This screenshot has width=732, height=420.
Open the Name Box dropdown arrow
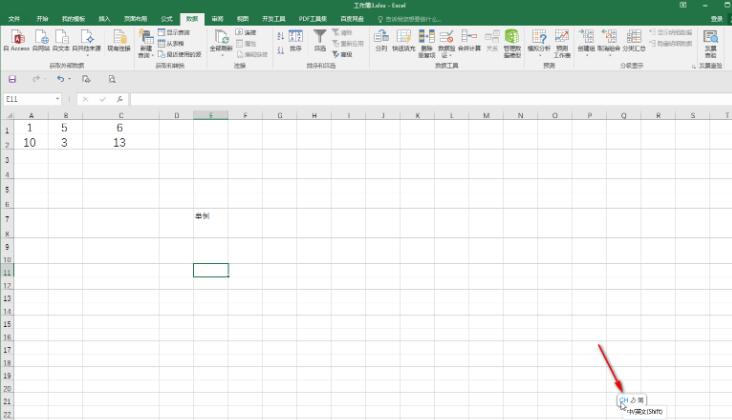pyautogui.click(x=57, y=99)
